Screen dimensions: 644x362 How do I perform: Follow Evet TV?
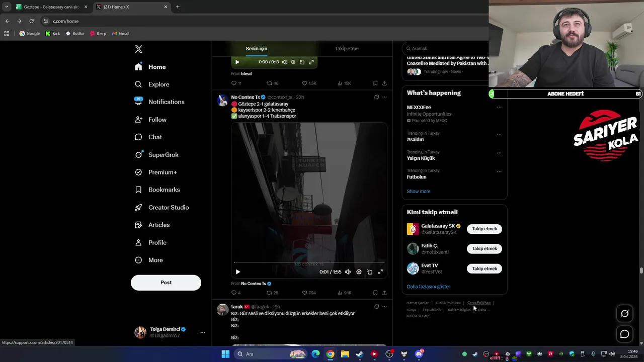click(x=485, y=268)
